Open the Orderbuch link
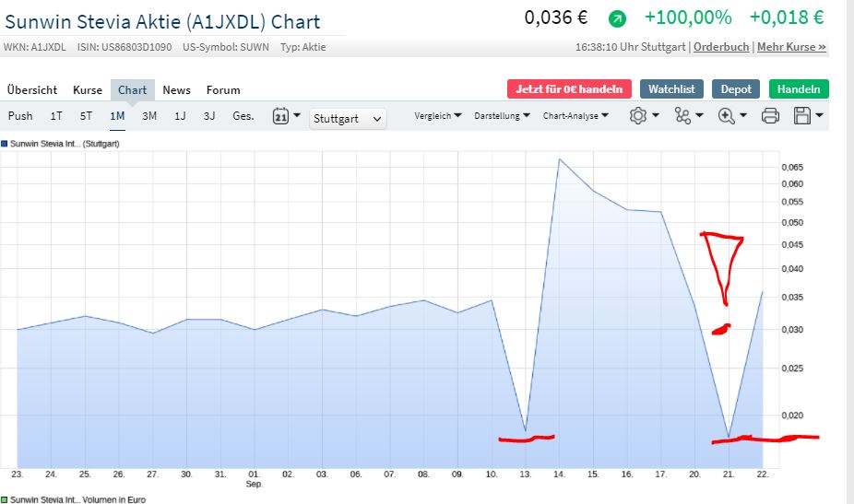The height and width of the screenshot is (504, 854). (x=721, y=47)
